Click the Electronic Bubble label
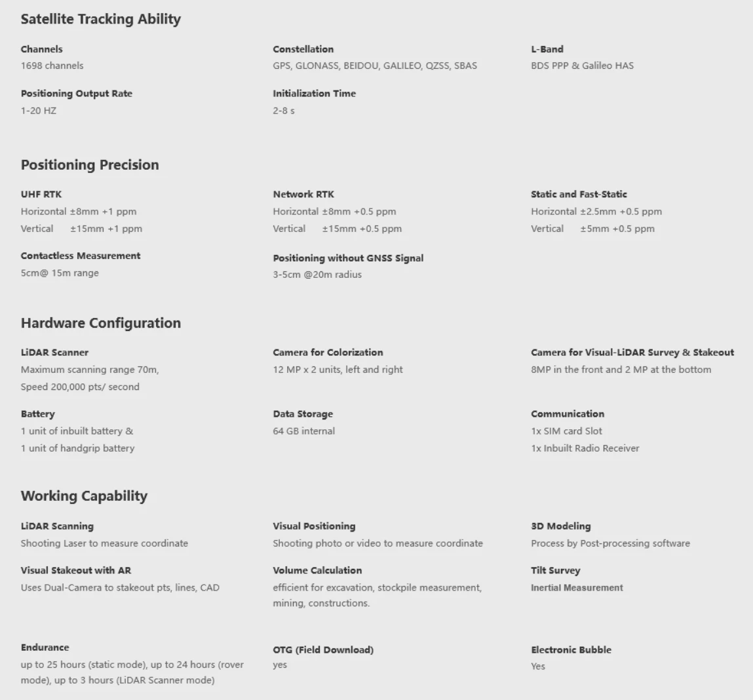This screenshot has height=700, width=753. pyautogui.click(x=571, y=650)
